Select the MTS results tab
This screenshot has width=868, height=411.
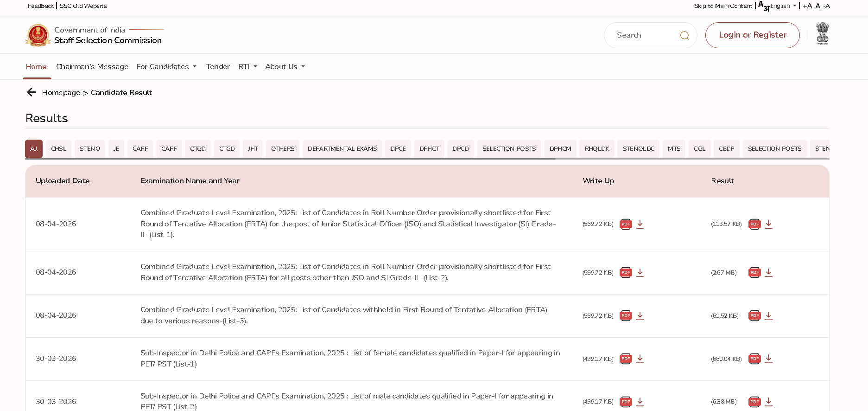click(674, 149)
